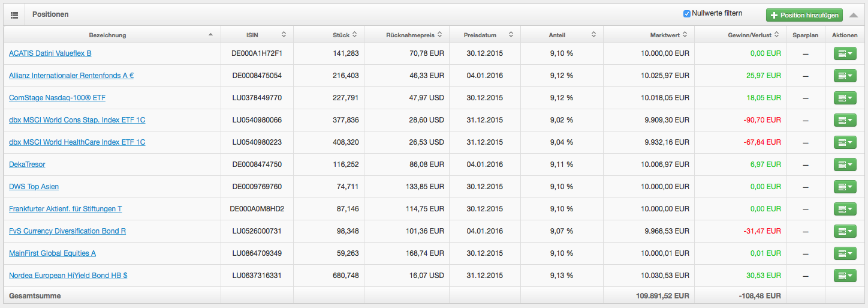Open actions dropdown for DekaTresor row

pyautogui.click(x=845, y=165)
